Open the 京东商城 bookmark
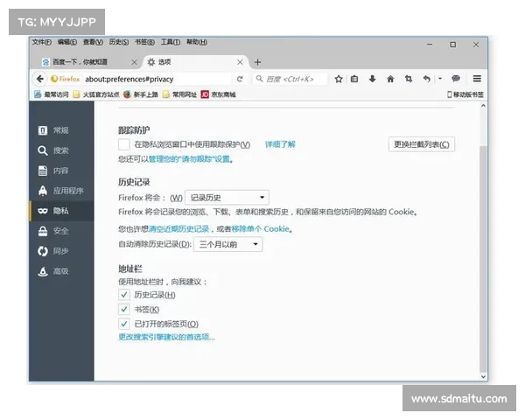The image size is (525, 420). click(218, 94)
